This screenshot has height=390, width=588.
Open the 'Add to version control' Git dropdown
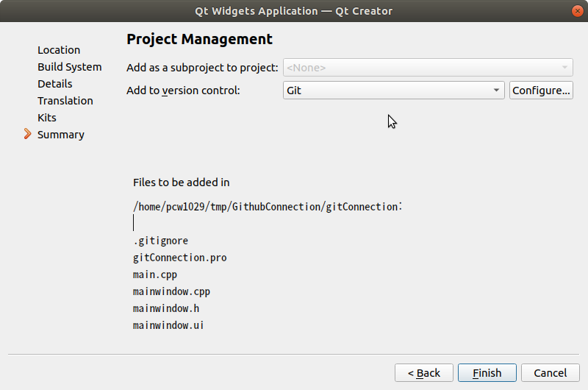point(393,91)
